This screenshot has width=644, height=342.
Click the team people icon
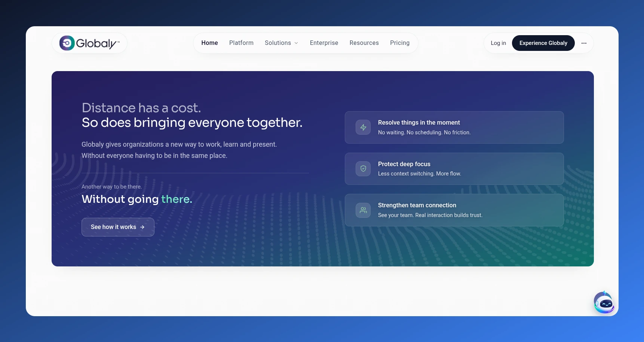point(363,210)
